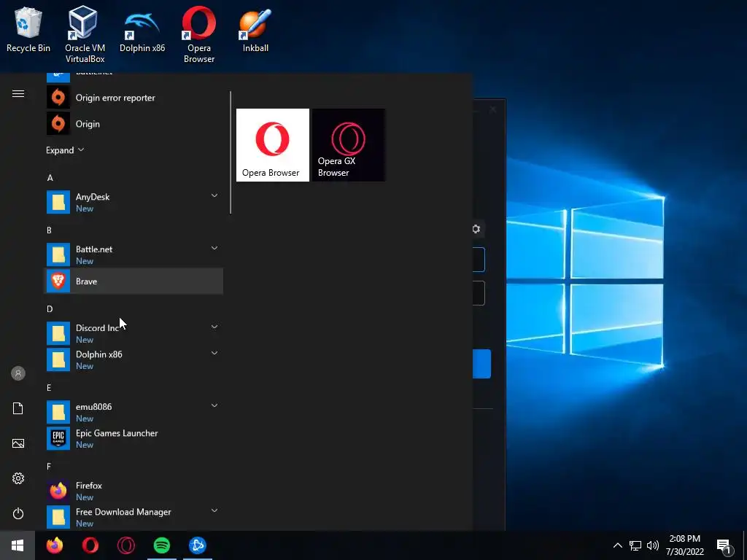This screenshot has width=747, height=560.
Task: Launch Epic Games Launcher from app list
Action: (133, 438)
